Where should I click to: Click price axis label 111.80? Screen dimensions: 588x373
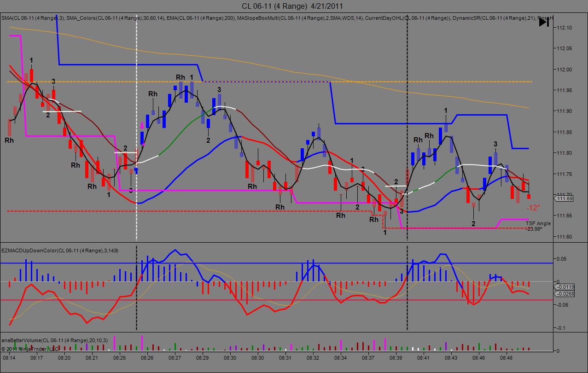(564, 153)
